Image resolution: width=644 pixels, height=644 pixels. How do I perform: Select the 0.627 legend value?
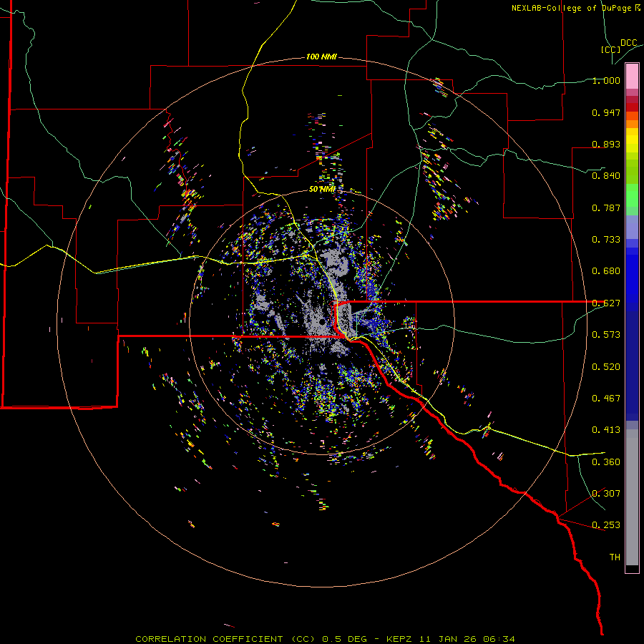pos(606,303)
